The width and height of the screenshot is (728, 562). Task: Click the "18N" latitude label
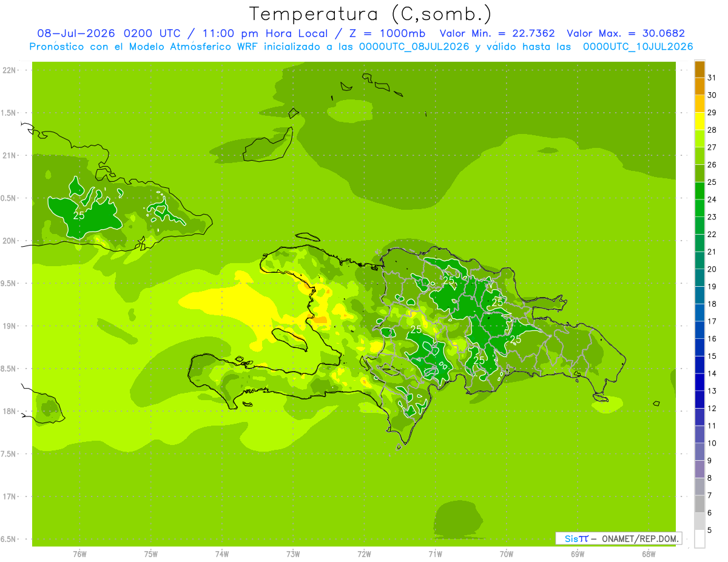10,412
